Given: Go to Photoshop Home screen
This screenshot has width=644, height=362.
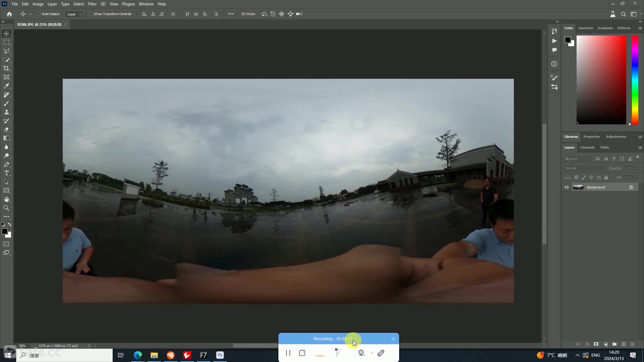Looking at the screenshot, I should pyautogui.click(x=9, y=14).
